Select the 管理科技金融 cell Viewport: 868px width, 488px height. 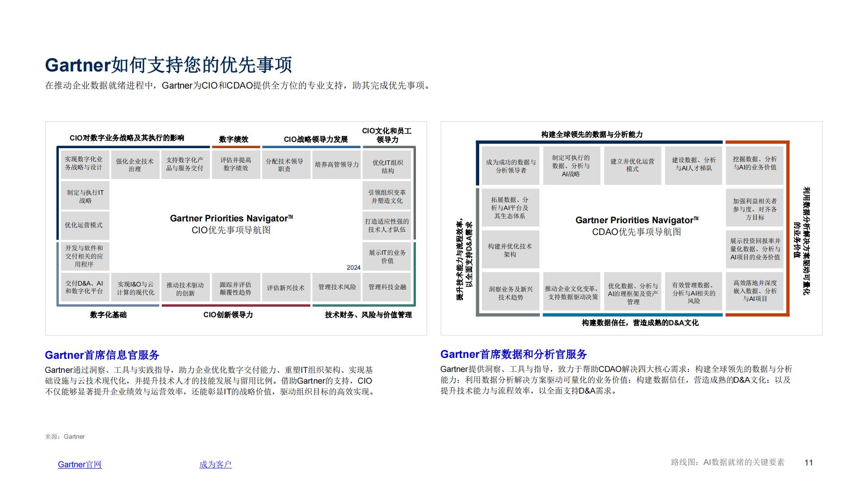coord(387,287)
